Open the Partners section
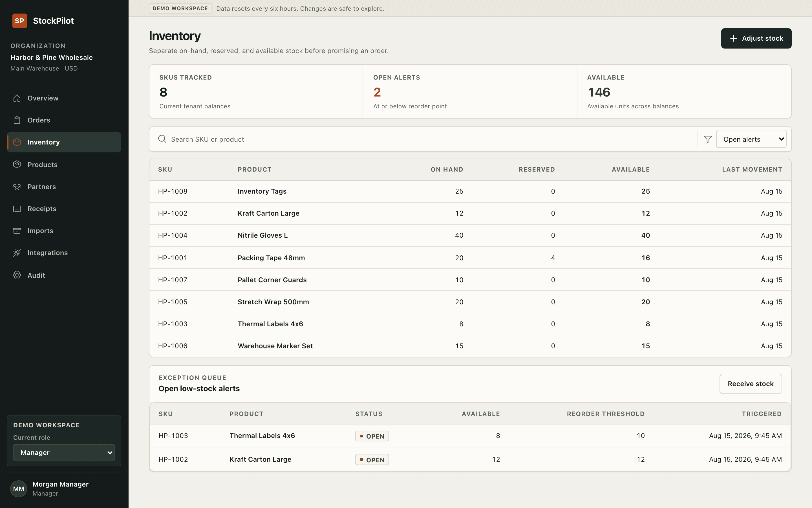 pos(64,187)
